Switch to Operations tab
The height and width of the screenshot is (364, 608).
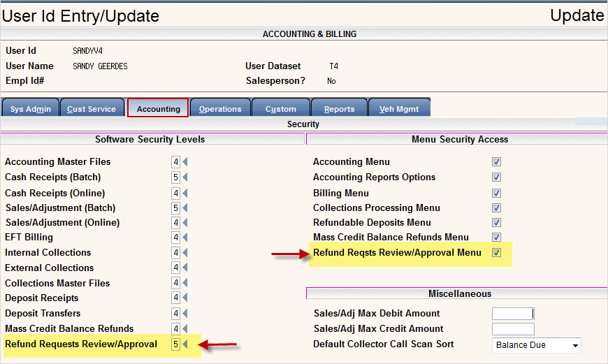(220, 108)
